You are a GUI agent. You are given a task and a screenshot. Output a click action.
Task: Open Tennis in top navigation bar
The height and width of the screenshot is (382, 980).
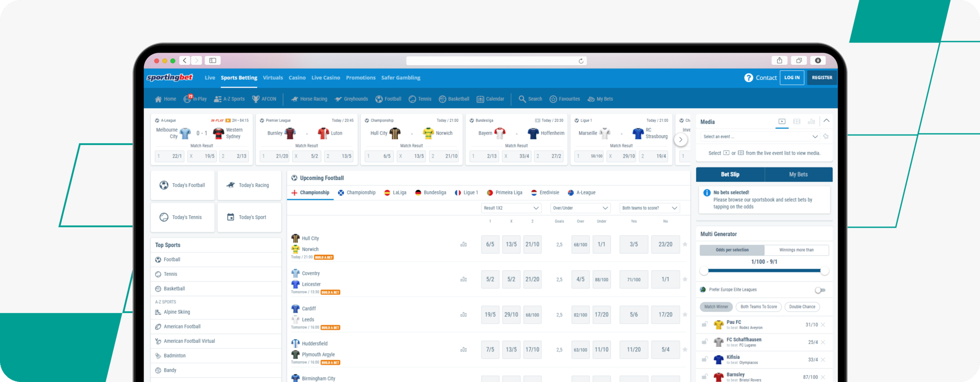point(420,99)
